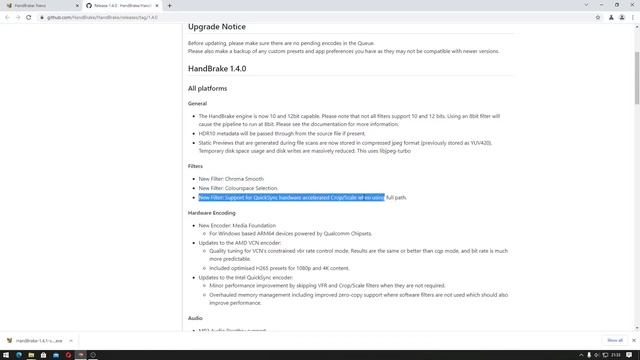Click 'Before updating, please make sure' sentence
This screenshot has width=640, height=360.
(x=281, y=43)
